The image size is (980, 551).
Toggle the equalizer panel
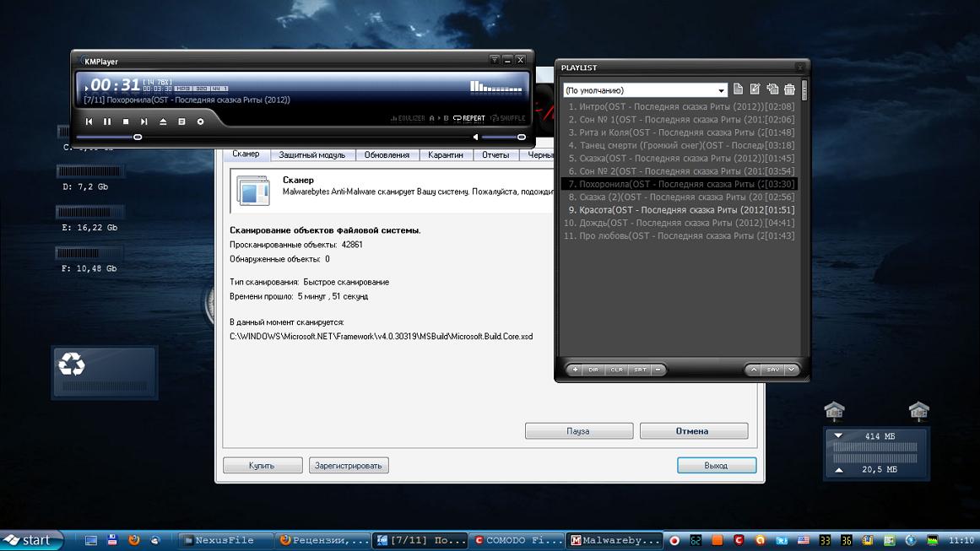(x=408, y=119)
